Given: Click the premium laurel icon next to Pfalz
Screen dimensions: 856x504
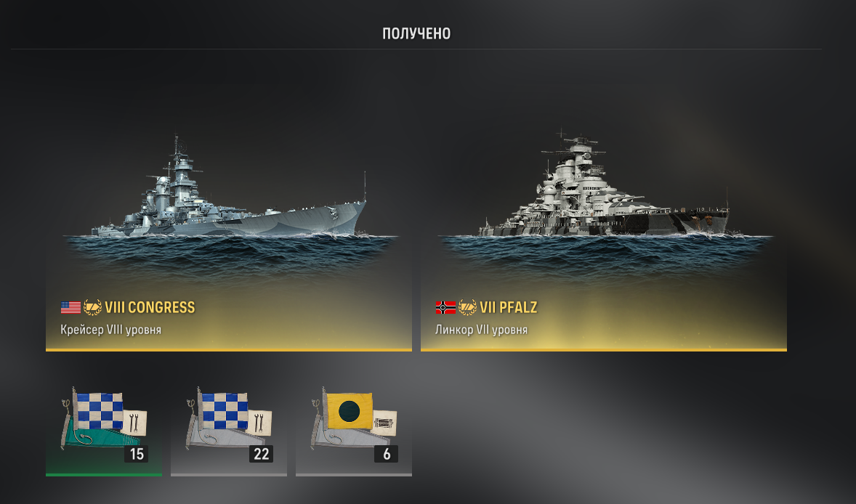Looking at the screenshot, I should tap(467, 308).
